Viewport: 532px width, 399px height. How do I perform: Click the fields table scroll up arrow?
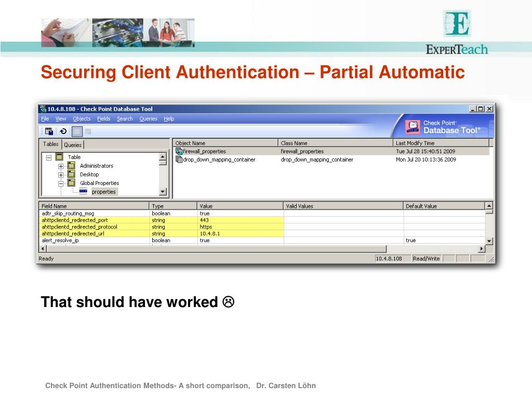pyautogui.click(x=489, y=206)
